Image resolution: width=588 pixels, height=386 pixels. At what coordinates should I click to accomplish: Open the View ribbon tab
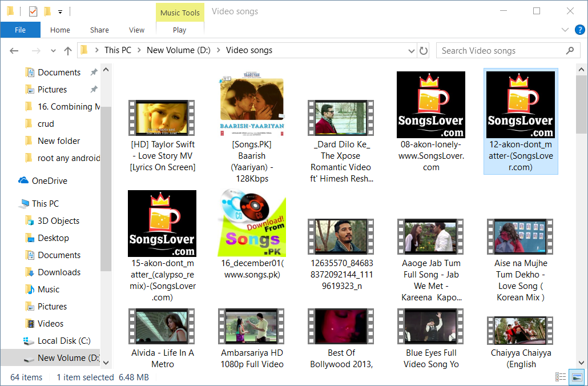(136, 30)
